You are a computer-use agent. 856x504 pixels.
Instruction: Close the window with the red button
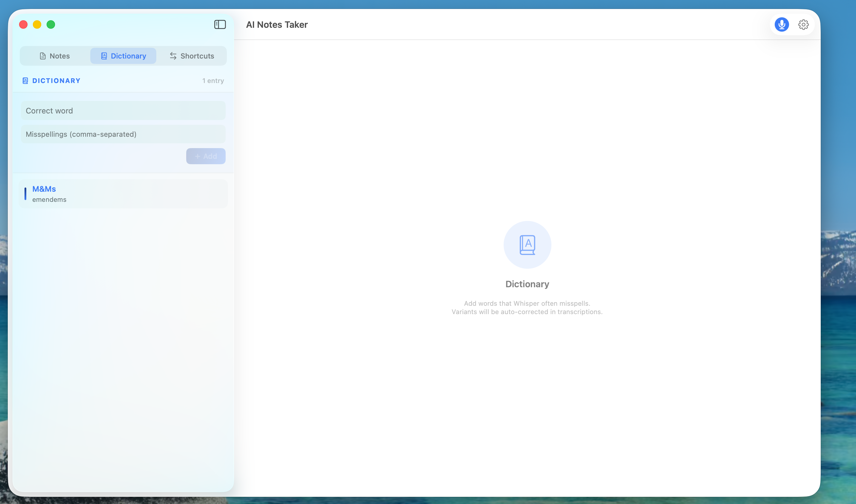coord(23,24)
